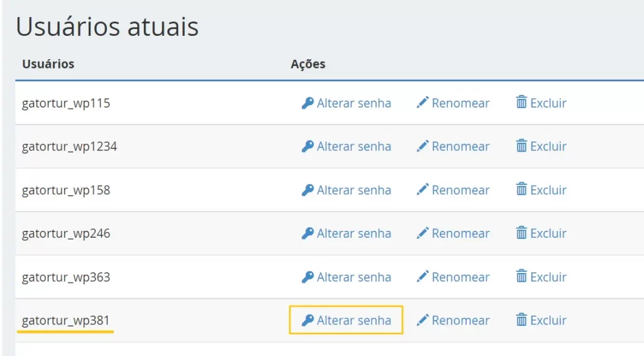Click trash icon for gatortur_wp158
This screenshot has height=356, width=644.
coord(521,189)
